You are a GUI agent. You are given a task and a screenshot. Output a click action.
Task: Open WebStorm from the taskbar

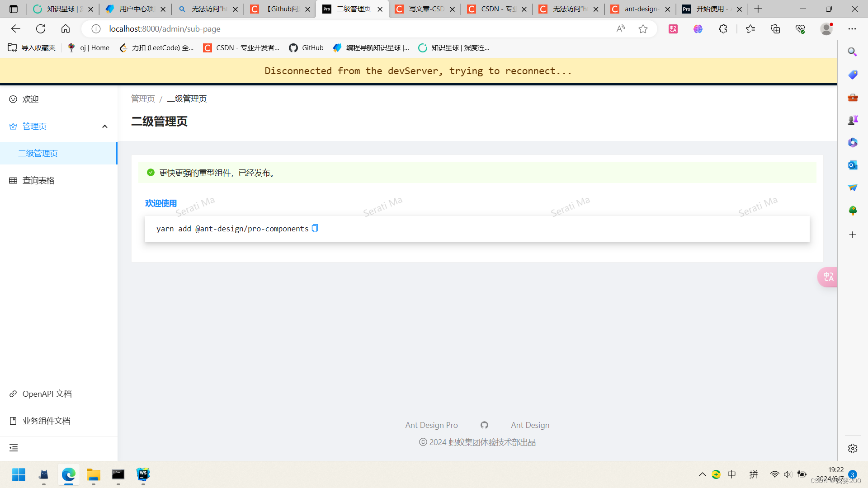pos(143,474)
